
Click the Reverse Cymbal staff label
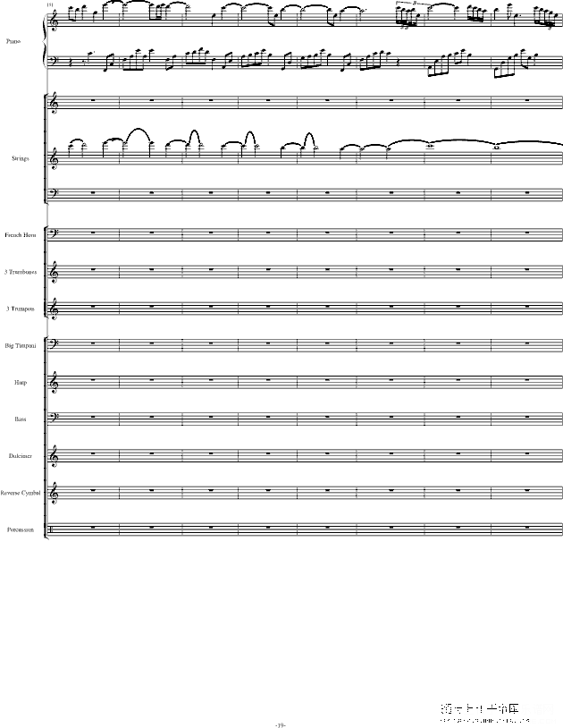tap(21, 493)
